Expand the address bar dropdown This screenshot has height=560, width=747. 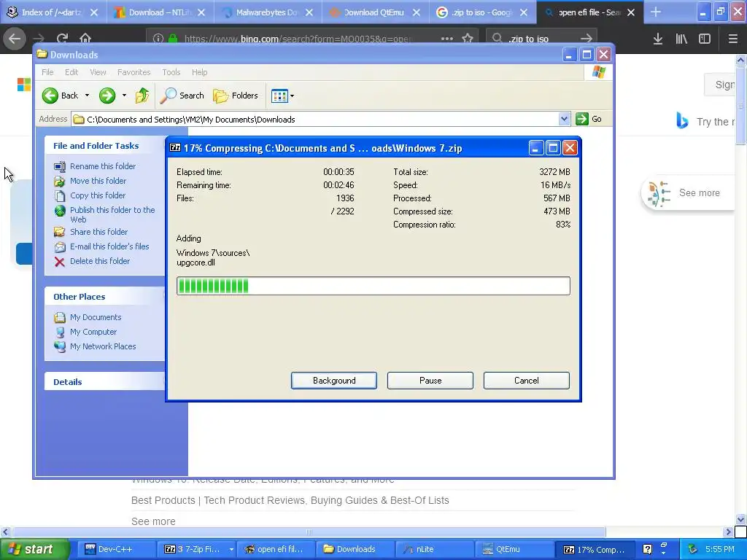coord(564,119)
